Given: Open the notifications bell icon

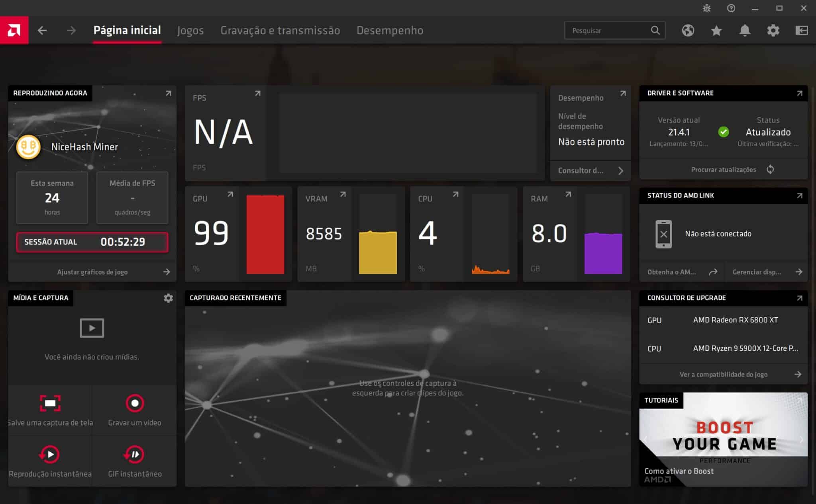Looking at the screenshot, I should 745,30.
